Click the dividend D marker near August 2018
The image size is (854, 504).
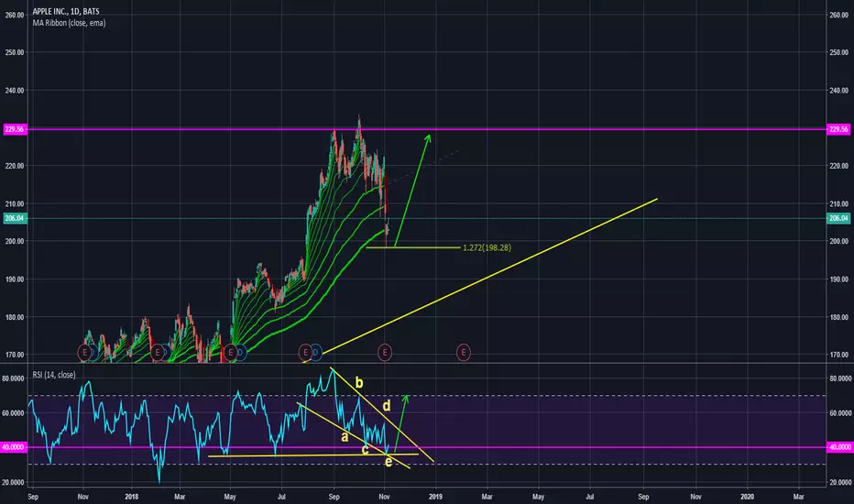316,353
